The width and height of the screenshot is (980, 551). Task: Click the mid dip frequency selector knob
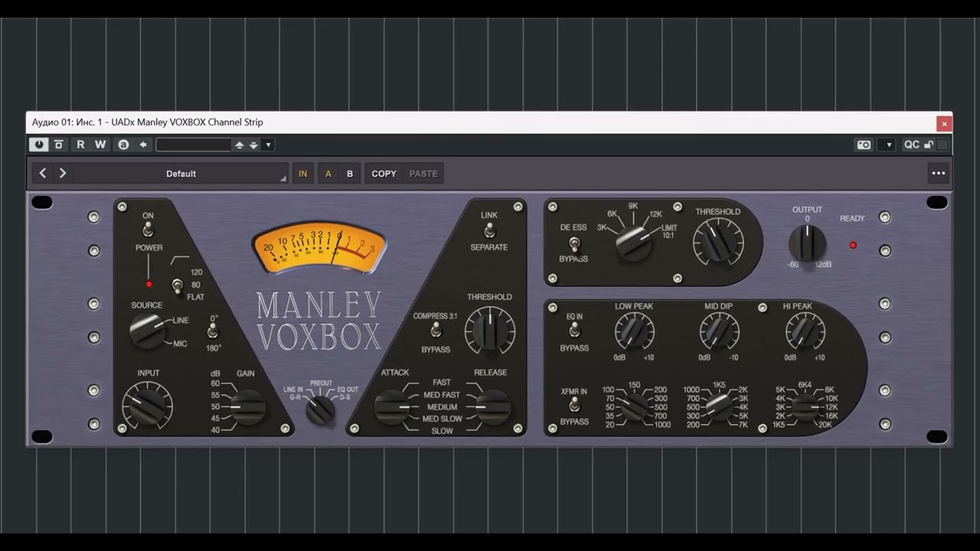point(720,406)
